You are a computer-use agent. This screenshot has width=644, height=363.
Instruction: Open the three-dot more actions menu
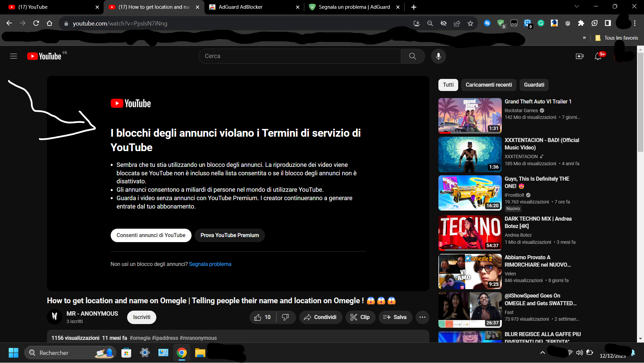[422, 317]
